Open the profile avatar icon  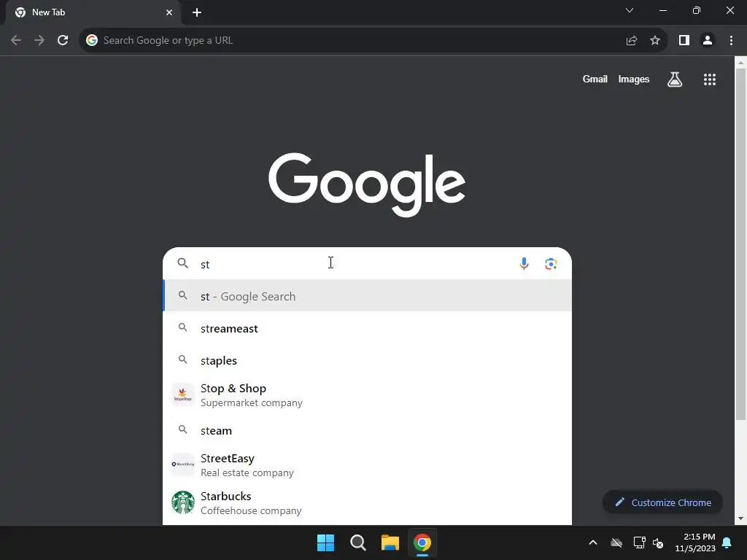click(x=708, y=41)
